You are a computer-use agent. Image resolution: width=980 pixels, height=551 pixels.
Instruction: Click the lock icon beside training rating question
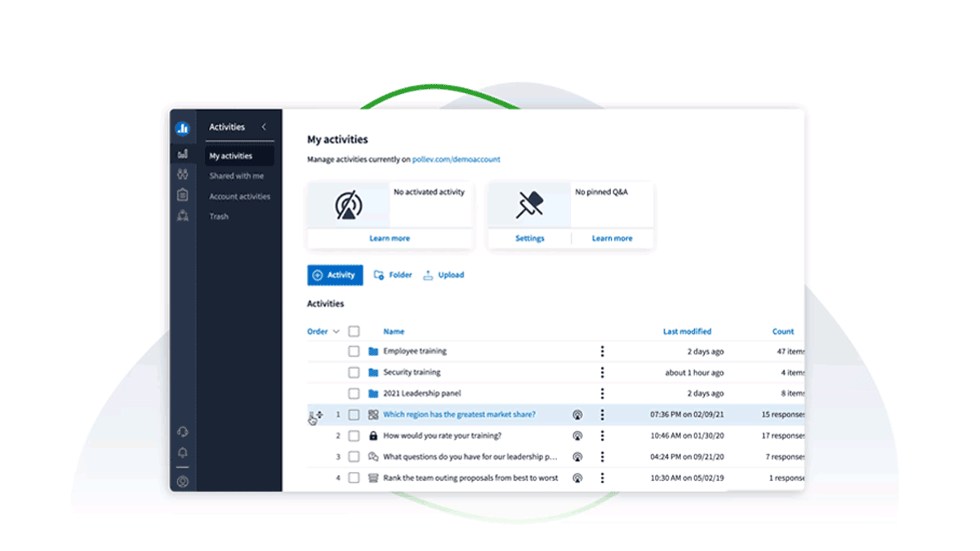point(373,436)
